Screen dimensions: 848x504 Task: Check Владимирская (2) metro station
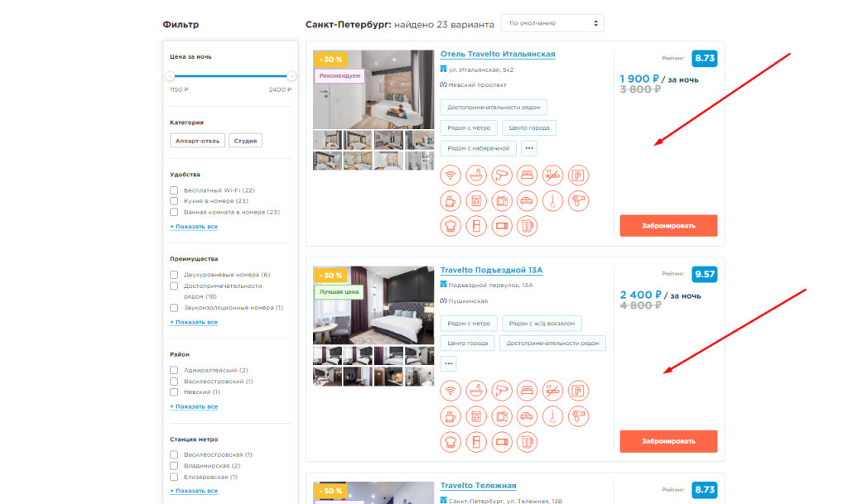point(174,466)
